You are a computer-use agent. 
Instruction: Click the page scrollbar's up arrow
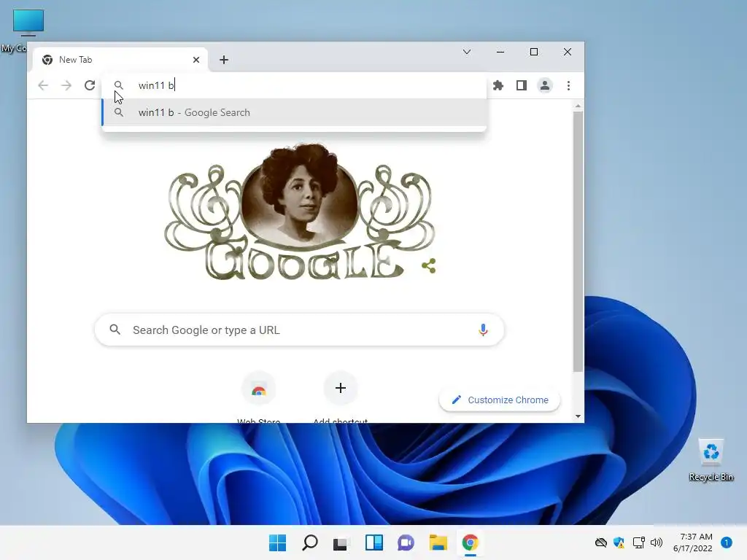tap(578, 106)
